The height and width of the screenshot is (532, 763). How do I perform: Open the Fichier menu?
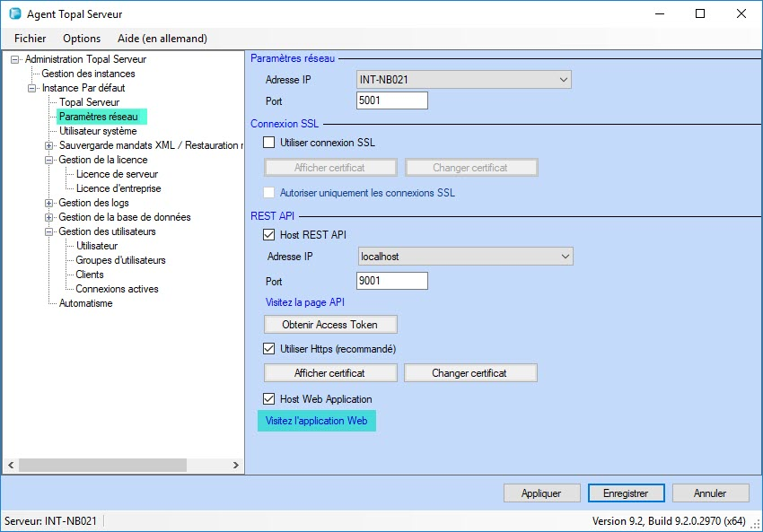[31, 39]
